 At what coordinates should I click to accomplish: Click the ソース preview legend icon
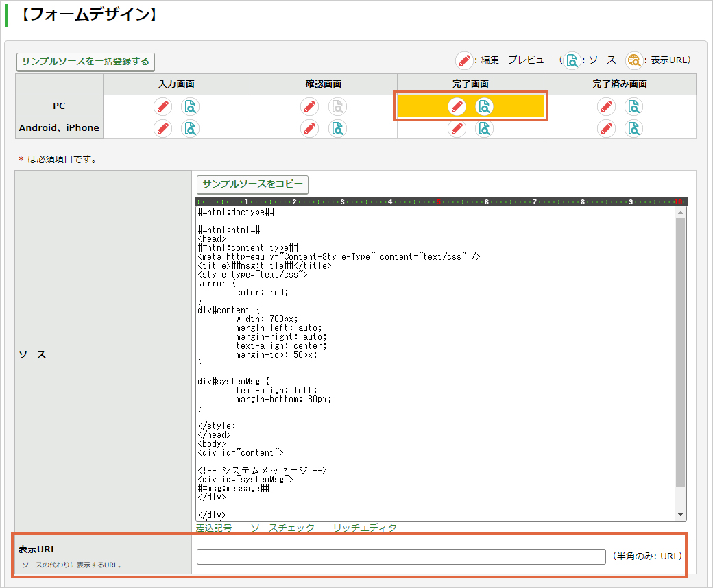coord(572,60)
